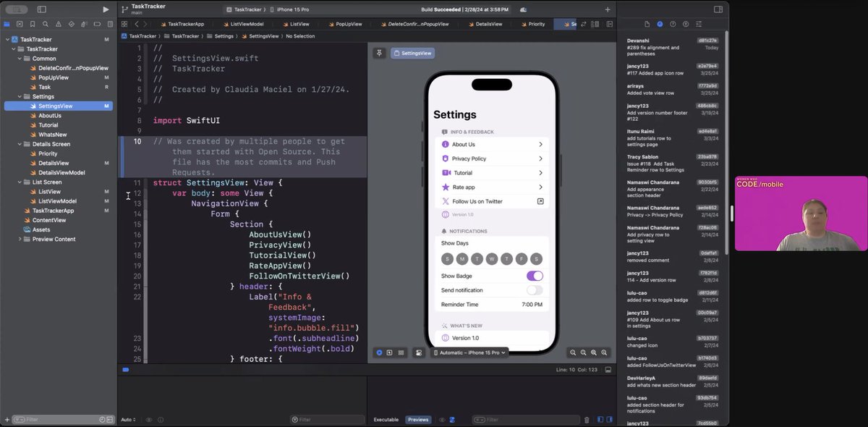This screenshot has width=868, height=427.
Task: Collapse the Settings folder
Action: (18, 96)
